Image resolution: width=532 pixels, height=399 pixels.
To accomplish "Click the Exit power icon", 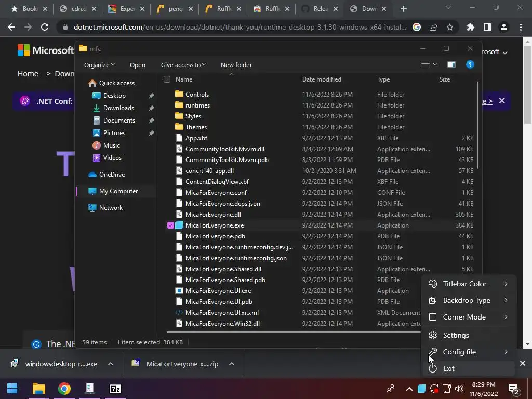I will (x=433, y=368).
